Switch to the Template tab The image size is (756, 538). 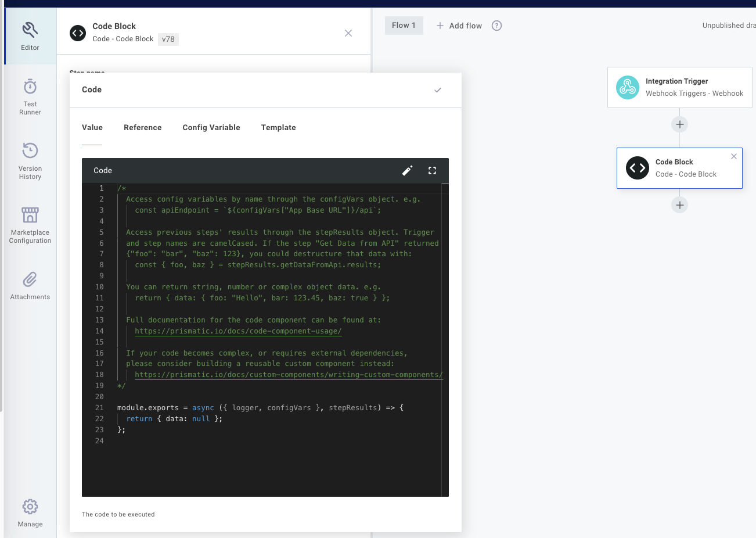279,128
